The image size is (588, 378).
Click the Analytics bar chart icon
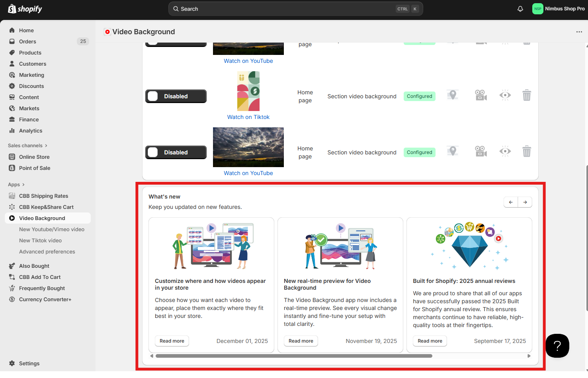click(12, 131)
